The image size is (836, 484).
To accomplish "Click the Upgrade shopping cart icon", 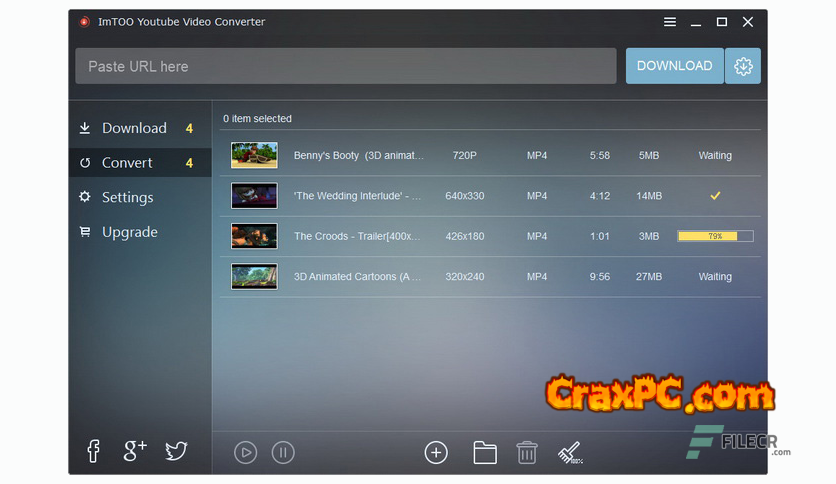I will (x=85, y=231).
